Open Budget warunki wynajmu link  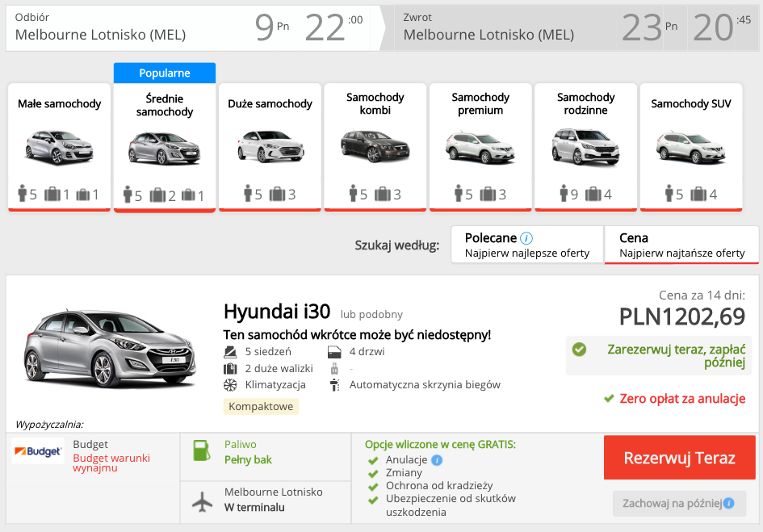click(x=111, y=463)
